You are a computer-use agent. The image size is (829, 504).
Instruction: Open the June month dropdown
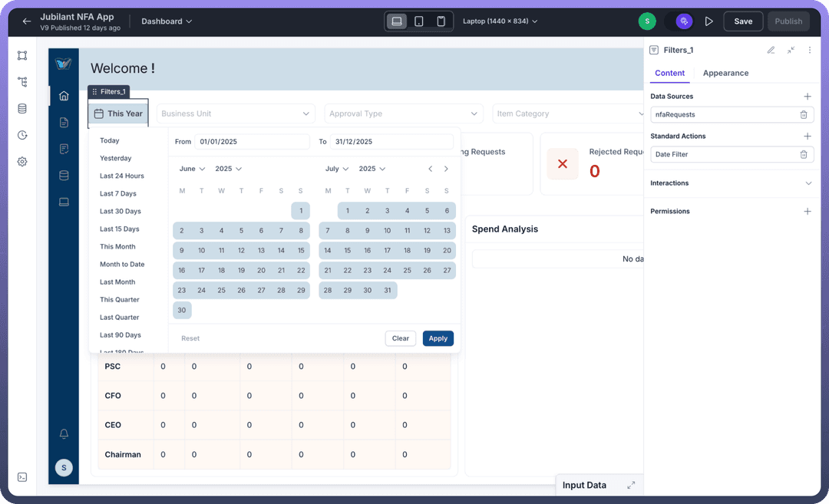192,169
